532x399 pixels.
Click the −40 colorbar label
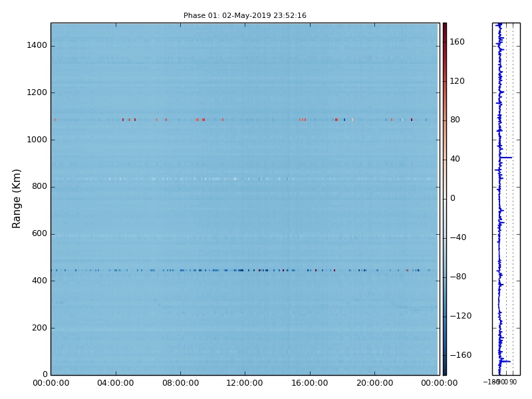pos(458,237)
